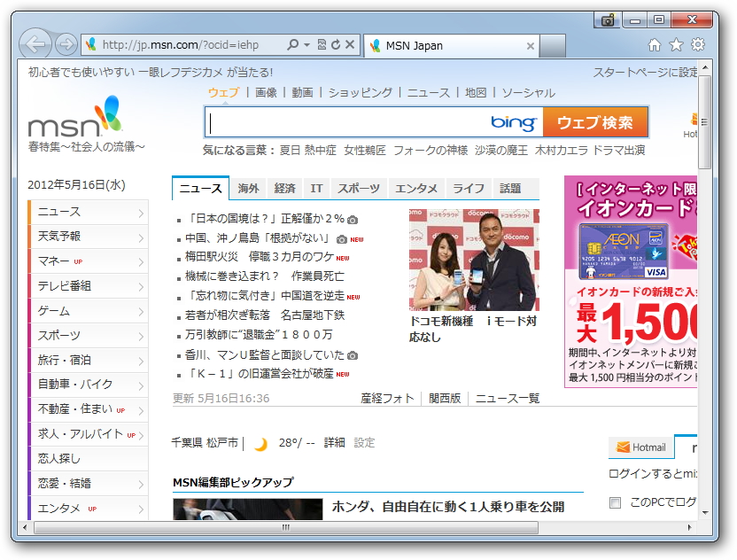The image size is (737, 560).
Task: Switch to ライフ news tab
Action: tap(469, 189)
